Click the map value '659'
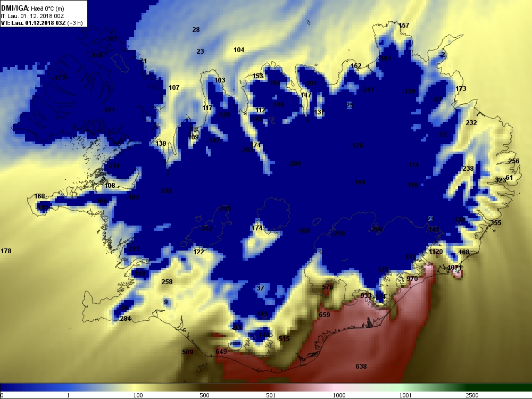The image size is (532, 399). click(325, 315)
